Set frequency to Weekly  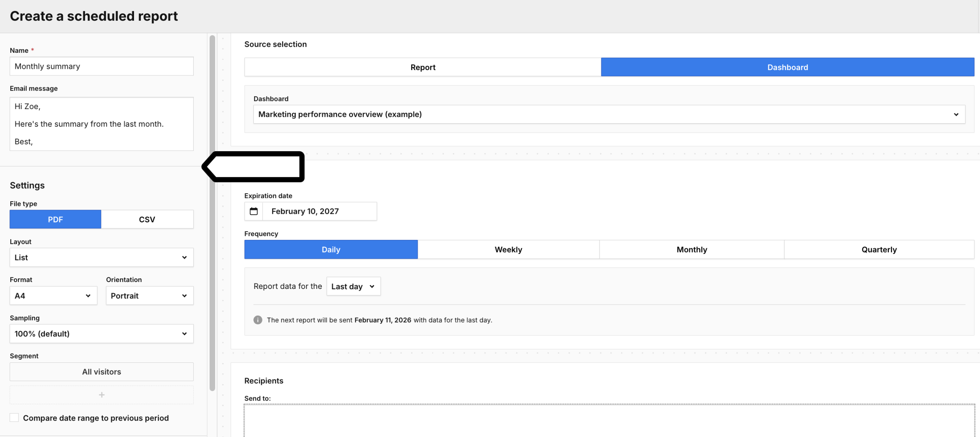click(508, 249)
